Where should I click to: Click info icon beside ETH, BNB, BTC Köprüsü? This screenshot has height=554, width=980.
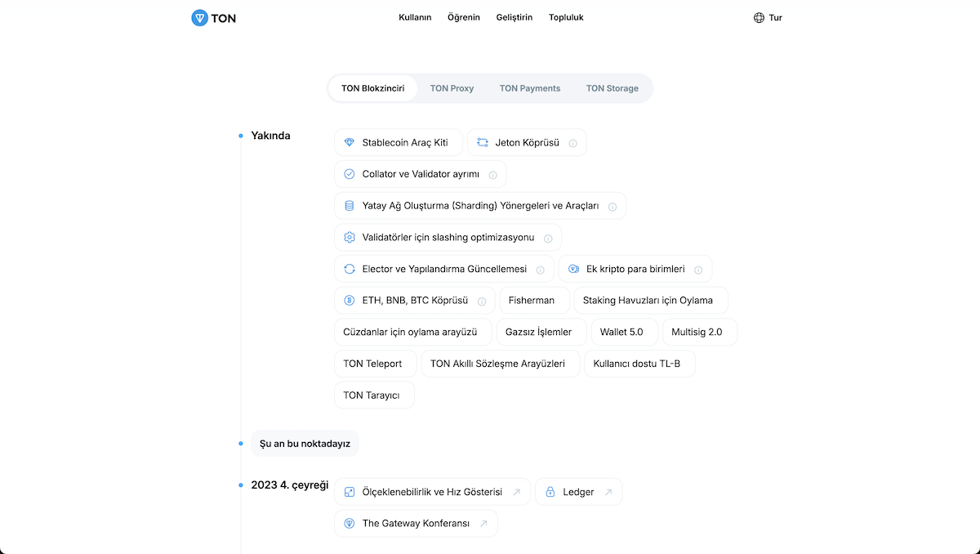(x=482, y=301)
